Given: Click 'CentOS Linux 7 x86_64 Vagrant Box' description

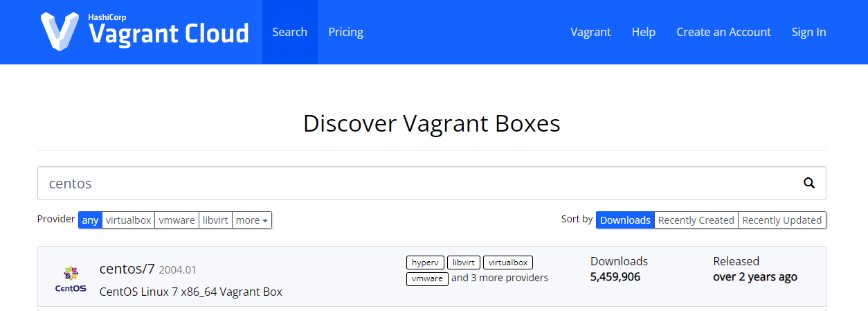Looking at the screenshot, I should click(x=191, y=292).
